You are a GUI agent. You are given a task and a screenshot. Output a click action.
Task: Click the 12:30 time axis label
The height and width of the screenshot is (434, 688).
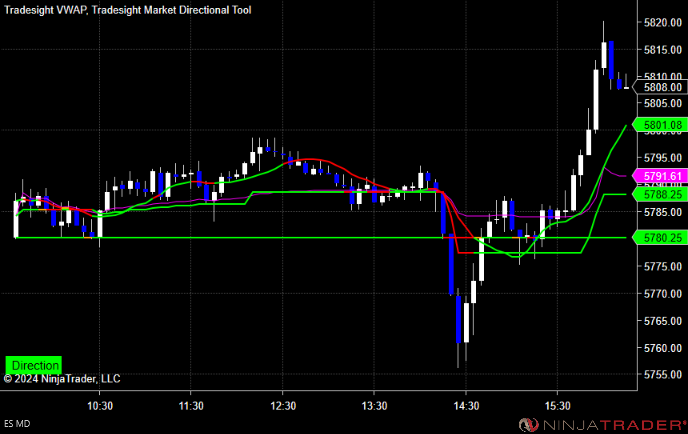pyautogui.click(x=283, y=406)
